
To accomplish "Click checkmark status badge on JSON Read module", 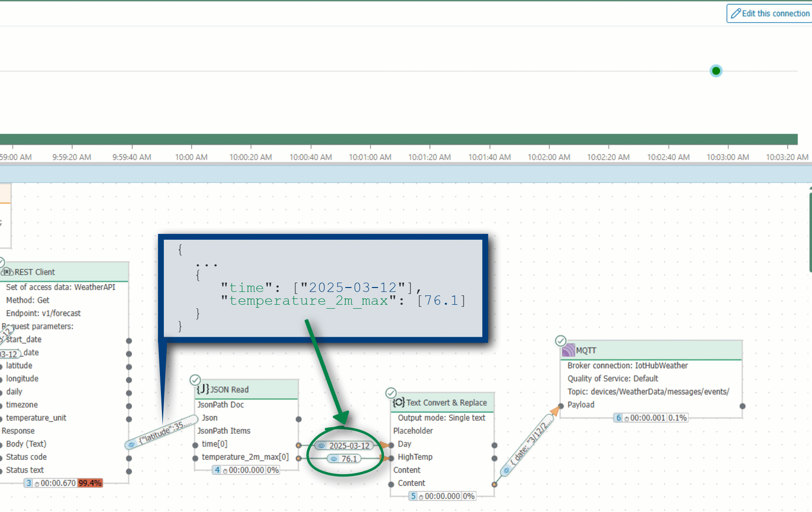I will click(195, 380).
